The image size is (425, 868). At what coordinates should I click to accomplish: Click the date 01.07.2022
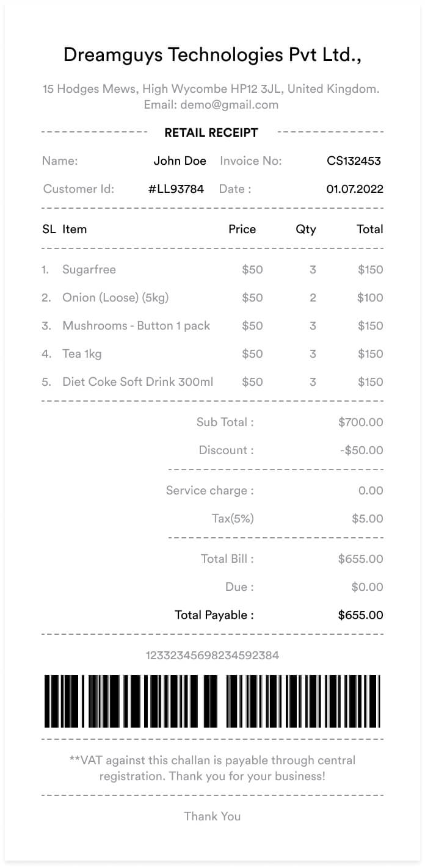pos(355,189)
